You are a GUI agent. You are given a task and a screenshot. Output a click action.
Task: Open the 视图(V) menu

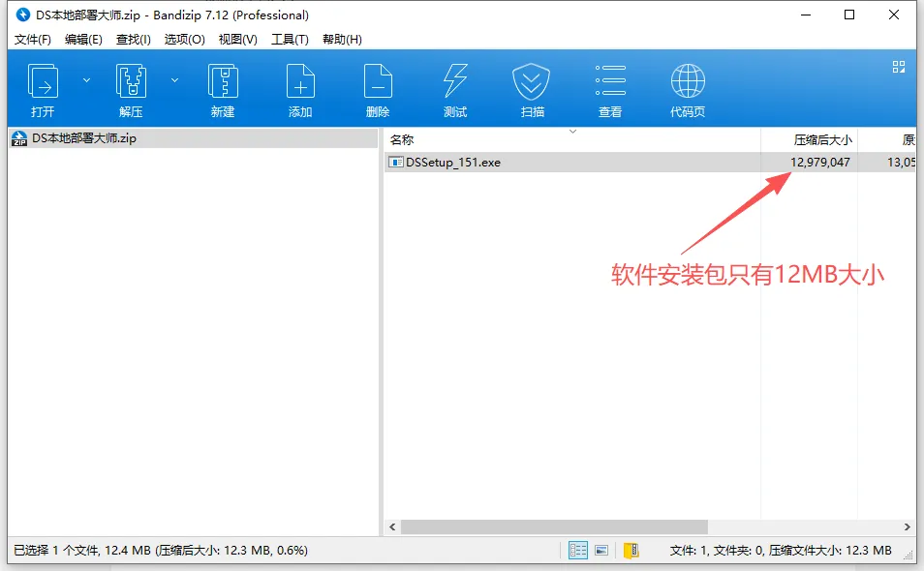[x=237, y=40]
